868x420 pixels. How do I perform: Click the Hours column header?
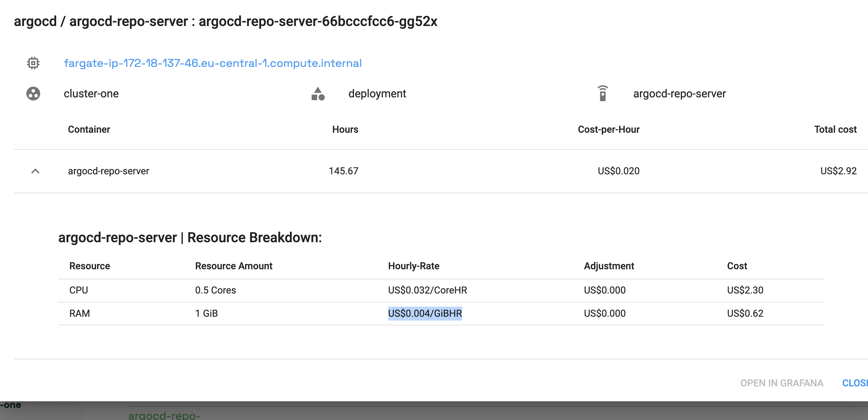pos(346,129)
